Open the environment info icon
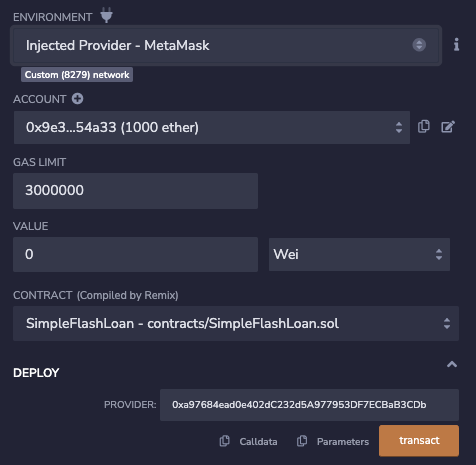Image resolution: width=476 pixels, height=465 pixels. [456, 44]
